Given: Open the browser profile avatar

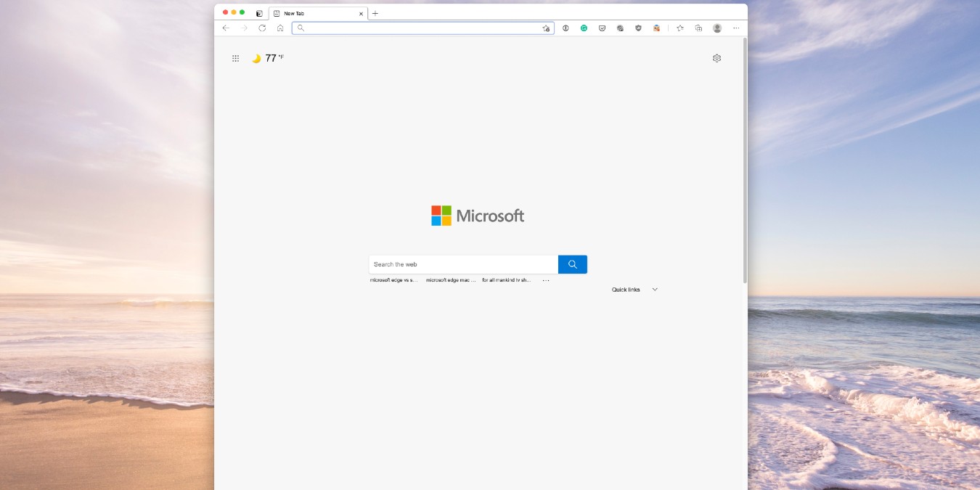Looking at the screenshot, I should [717, 28].
